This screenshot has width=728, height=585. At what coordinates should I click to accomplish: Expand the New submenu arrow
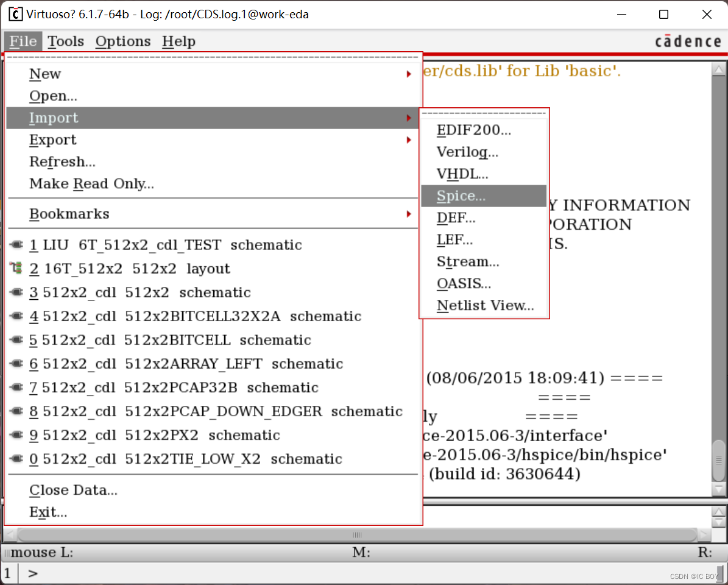pyautogui.click(x=409, y=74)
